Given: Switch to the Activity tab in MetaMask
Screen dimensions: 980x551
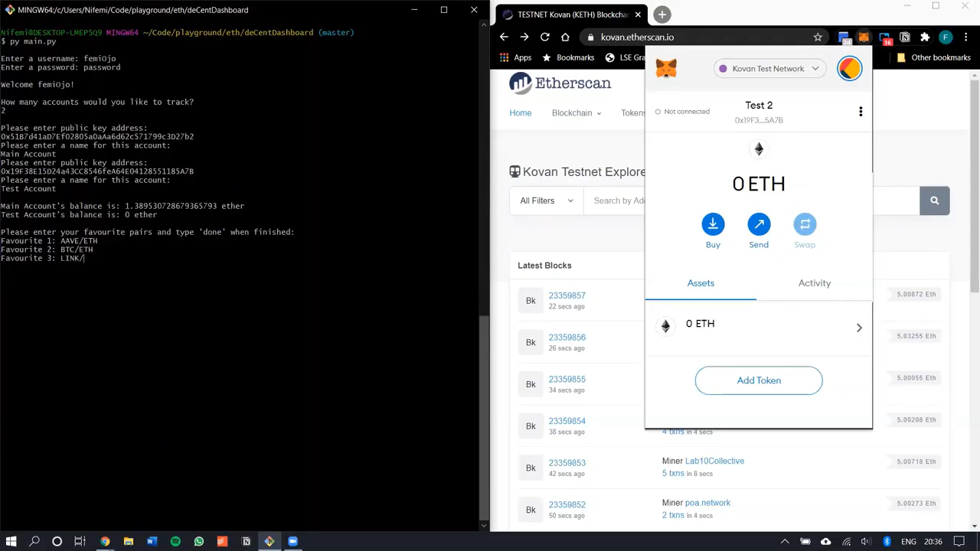Looking at the screenshot, I should (815, 283).
